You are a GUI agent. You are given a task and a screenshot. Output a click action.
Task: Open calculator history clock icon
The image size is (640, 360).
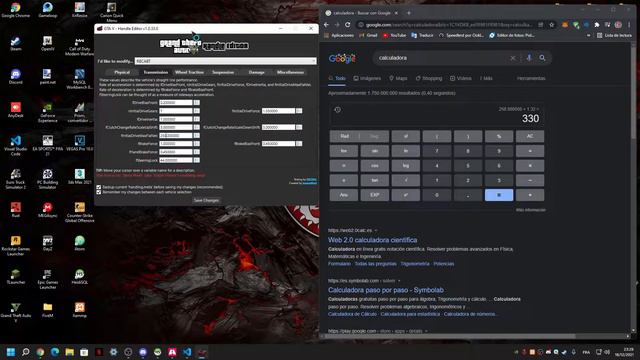[338, 110]
